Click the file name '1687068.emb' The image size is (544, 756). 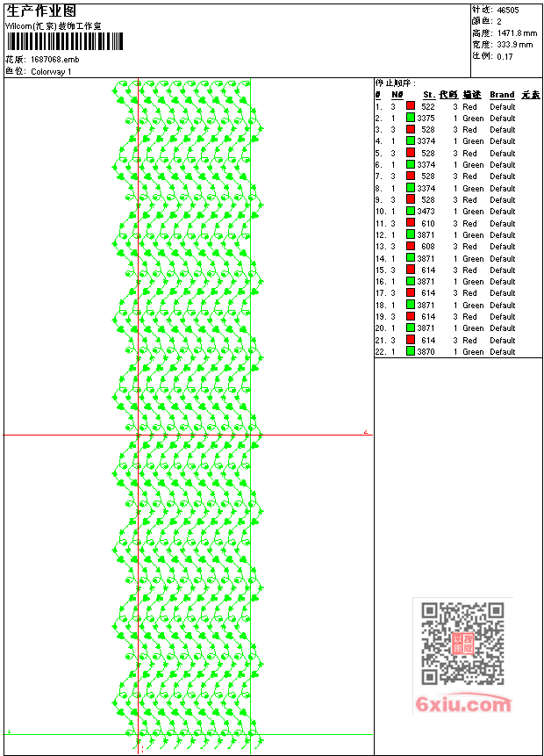point(55,60)
